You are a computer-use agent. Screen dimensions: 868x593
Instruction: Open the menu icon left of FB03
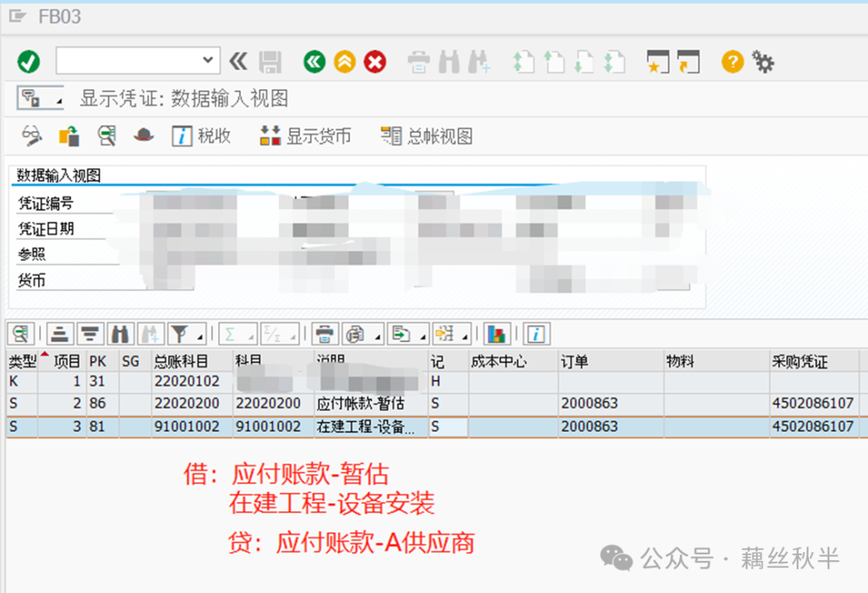[17, 16]
